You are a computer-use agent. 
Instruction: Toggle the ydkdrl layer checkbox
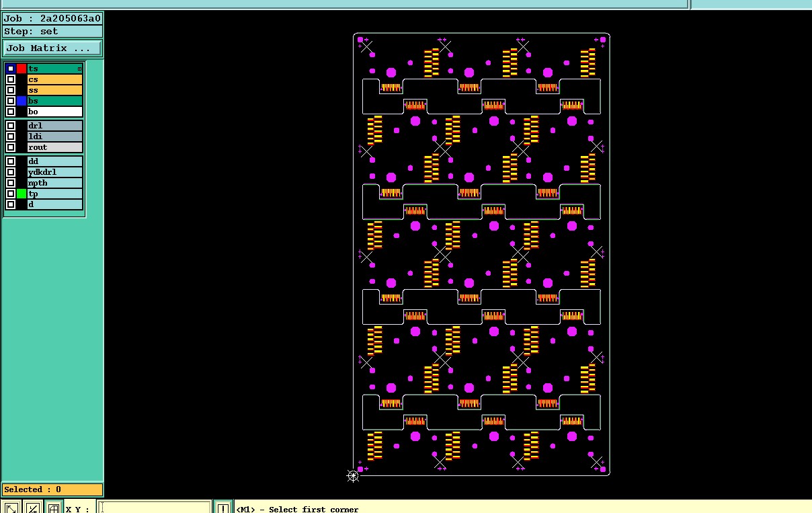(11, 172)
